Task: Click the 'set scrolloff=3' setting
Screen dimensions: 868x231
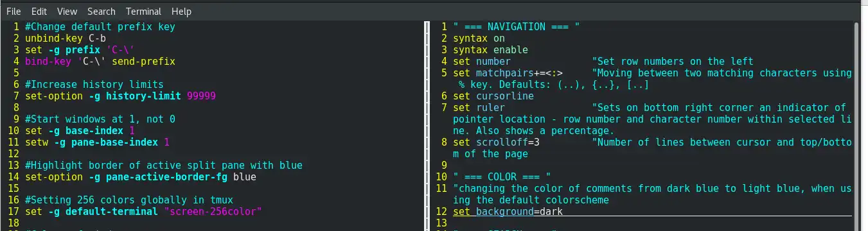Action: click(496, 142)
